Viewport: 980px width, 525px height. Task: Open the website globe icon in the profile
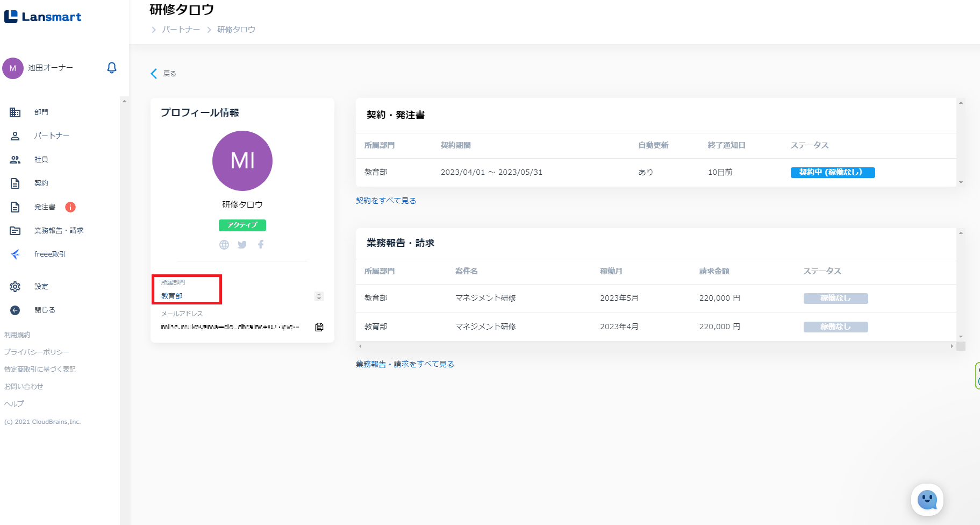[224, 245]
